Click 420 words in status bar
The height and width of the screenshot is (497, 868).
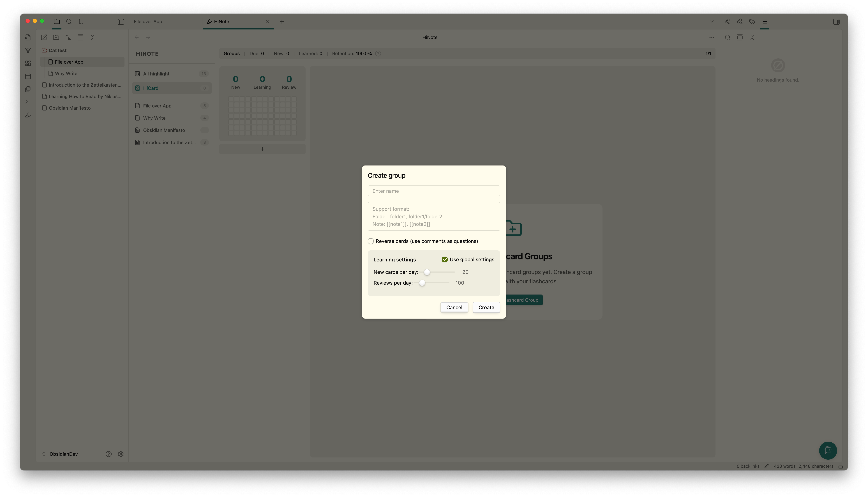[x=784, y=466]
